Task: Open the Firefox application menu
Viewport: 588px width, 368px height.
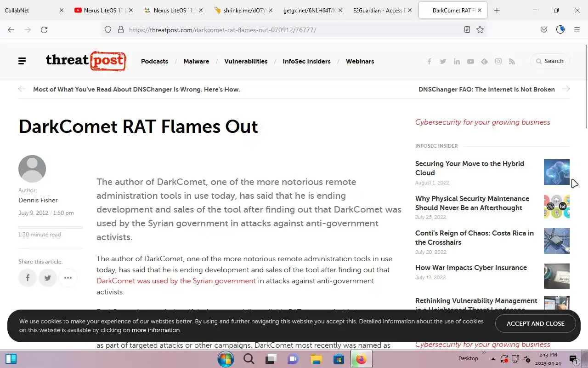Action: (x=577, y=29)
